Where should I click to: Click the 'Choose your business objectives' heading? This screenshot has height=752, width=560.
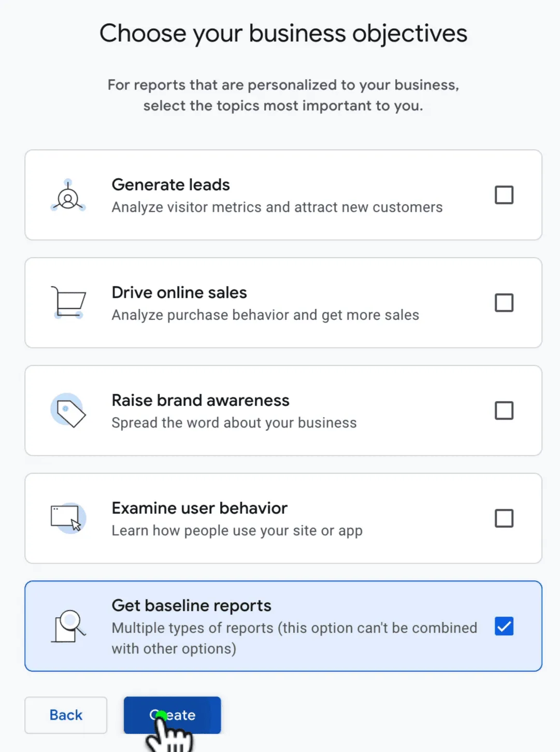pos(283,34)
